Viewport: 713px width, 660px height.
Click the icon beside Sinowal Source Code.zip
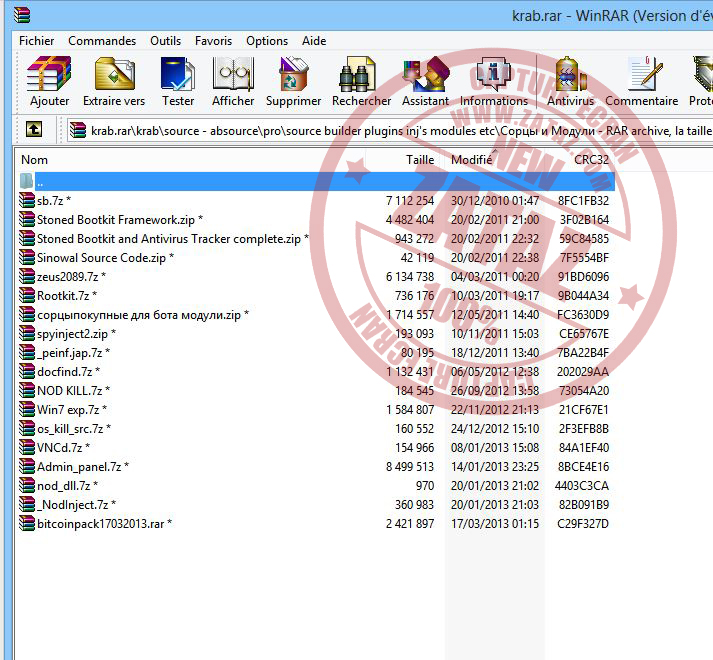(x=27, y=257)
